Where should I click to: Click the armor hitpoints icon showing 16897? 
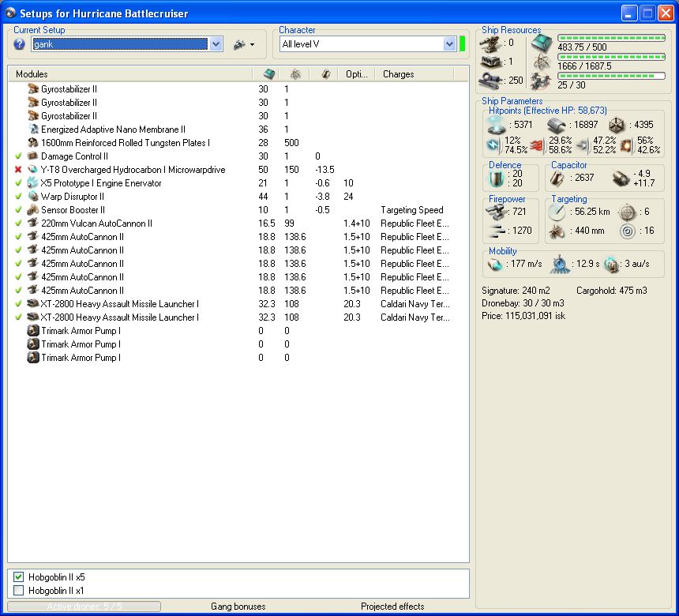pos(557,126)
